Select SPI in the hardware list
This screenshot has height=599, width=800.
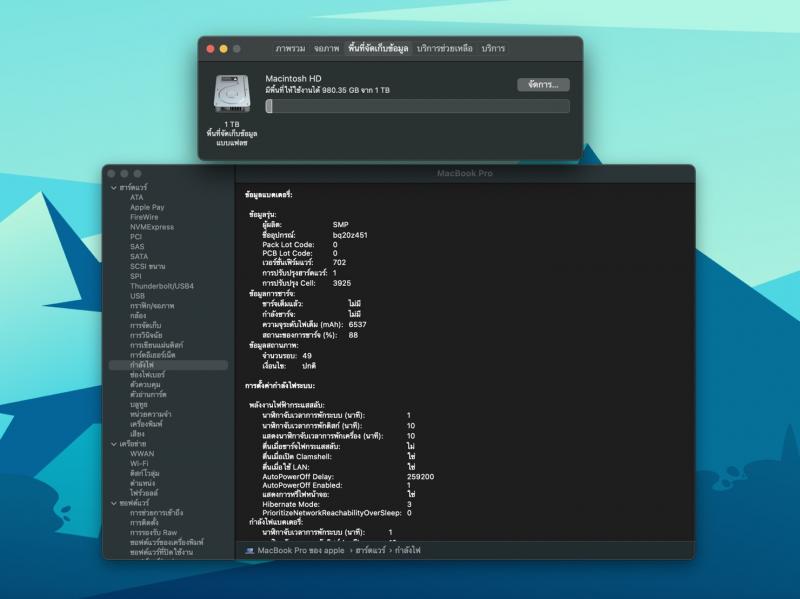[x=135, y=276]
